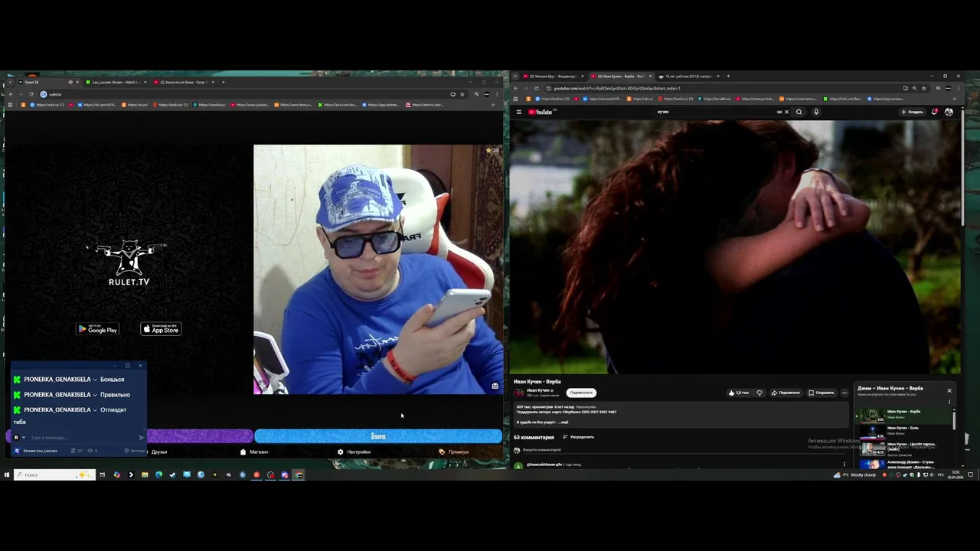The width and height of the screenshot is (980, 551).
Task: Click Подписаться subscribe button
Action: [581, 393]
